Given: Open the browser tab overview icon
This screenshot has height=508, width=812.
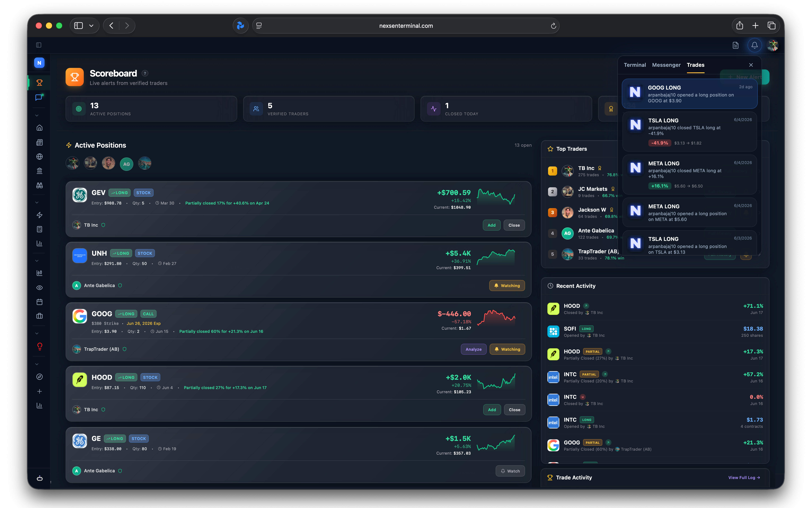Looking at the screenshot, I should [771, 26].
